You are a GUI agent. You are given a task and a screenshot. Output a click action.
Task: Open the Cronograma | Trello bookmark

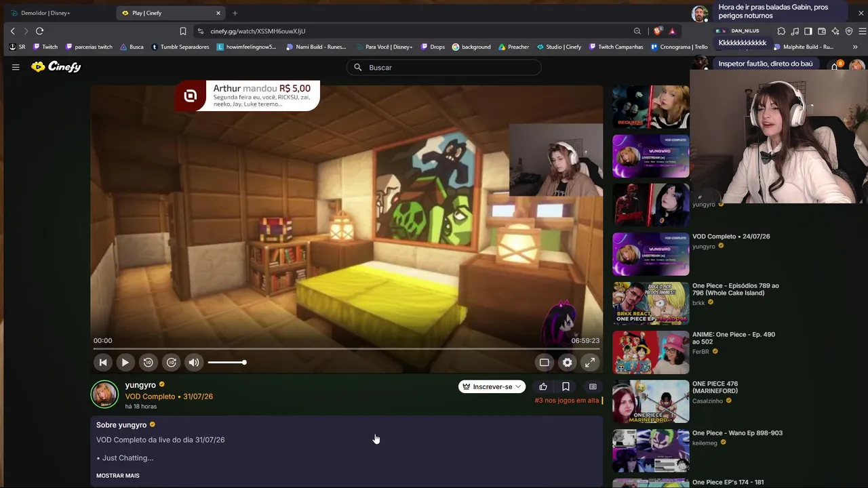pos(679,47)
